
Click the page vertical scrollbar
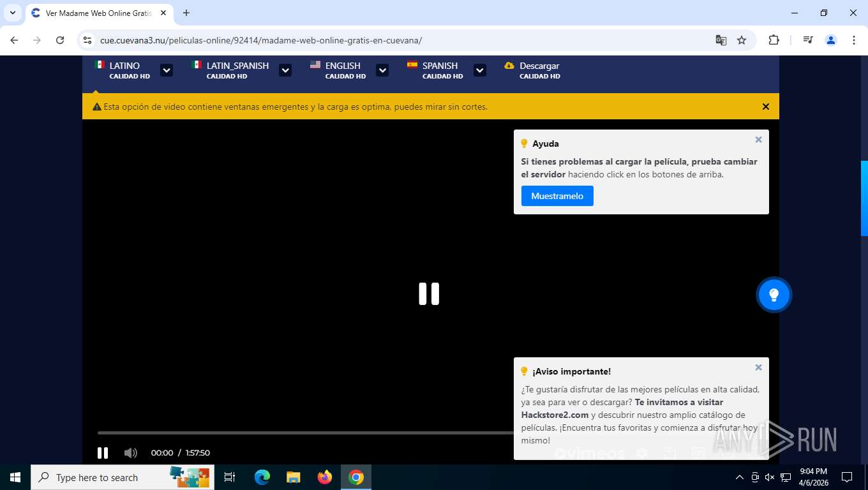[864, 198]
